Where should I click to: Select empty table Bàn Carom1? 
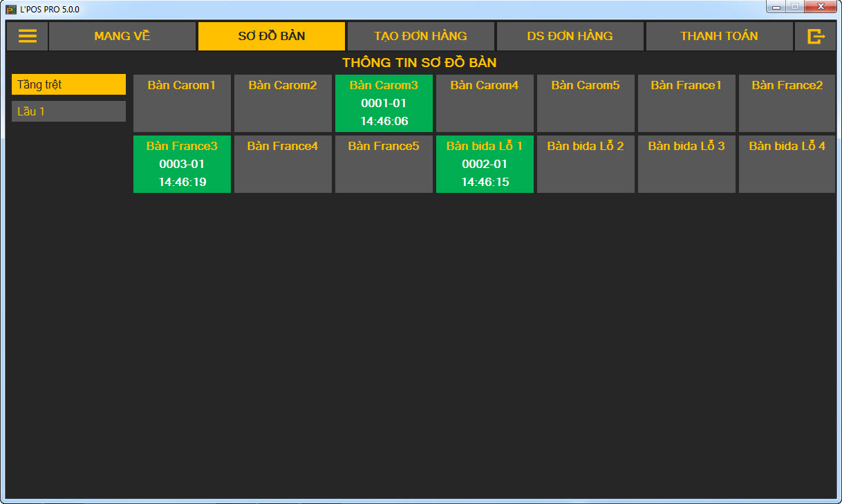click(x=182, y=104)
